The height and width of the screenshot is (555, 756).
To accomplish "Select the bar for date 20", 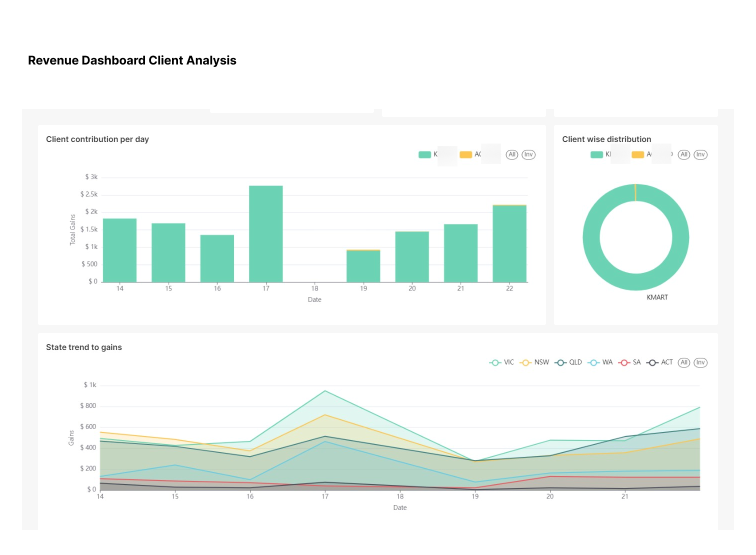I will (412, 256).
